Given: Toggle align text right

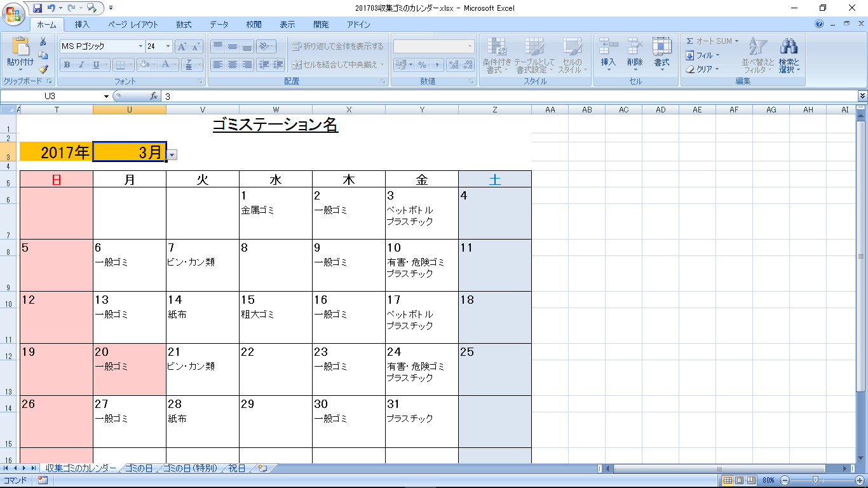Looking at the screenshot, I should (x=247, y=65).
